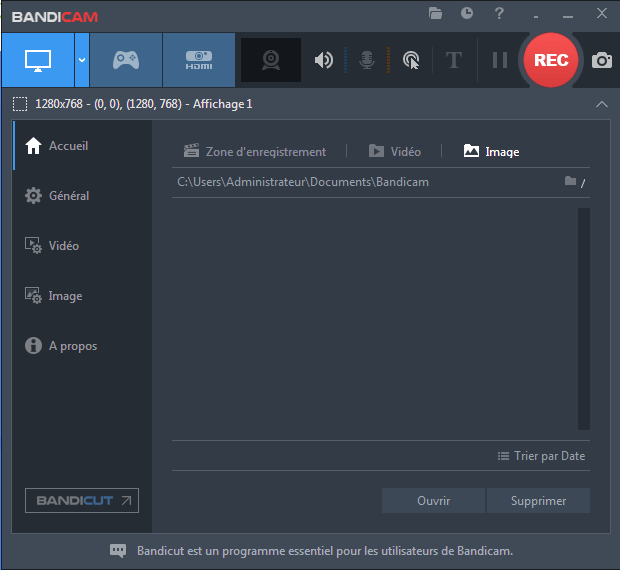Toggle speaker sound recording
The image size is (620, 575).
[324, 60]
